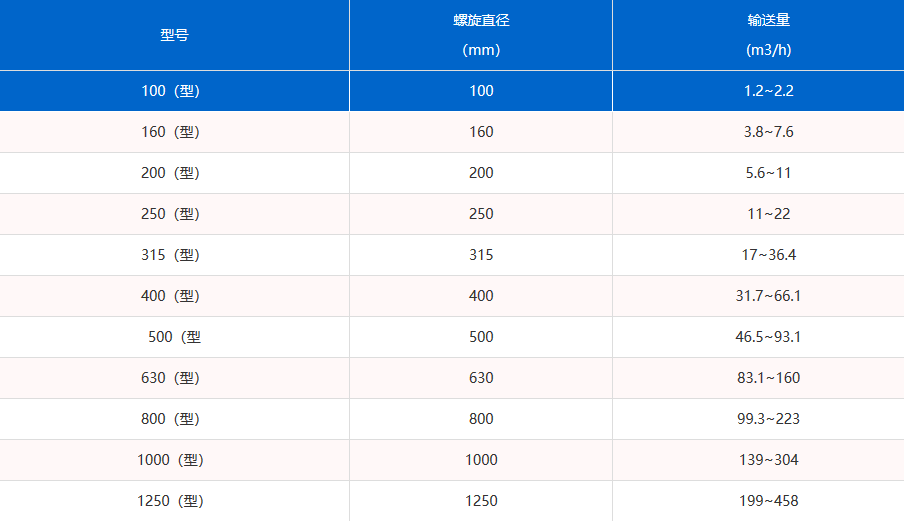Select the 17~36.4 capacity cell
This screenshot has height=524, width=904.
click(768, 255)
